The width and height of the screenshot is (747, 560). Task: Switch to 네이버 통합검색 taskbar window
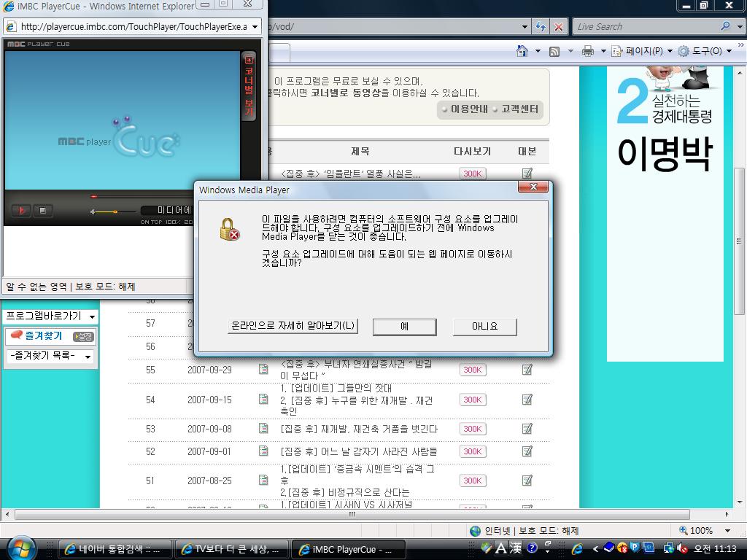pos(115,550)
